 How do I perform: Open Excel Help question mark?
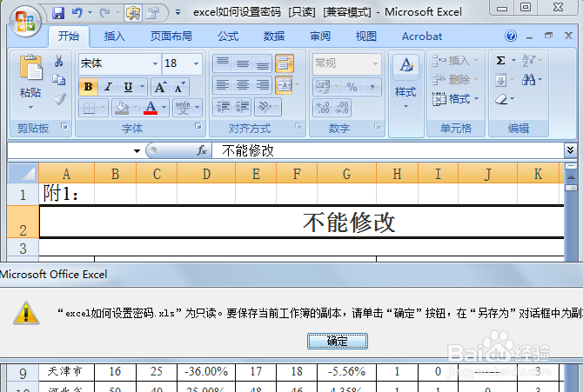point(511,36)
